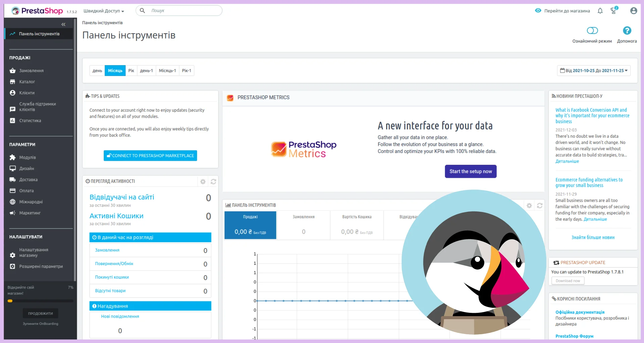Click the Клієнти person icon in sidebar
Screen dimensions: 644x343
point(13,93)
